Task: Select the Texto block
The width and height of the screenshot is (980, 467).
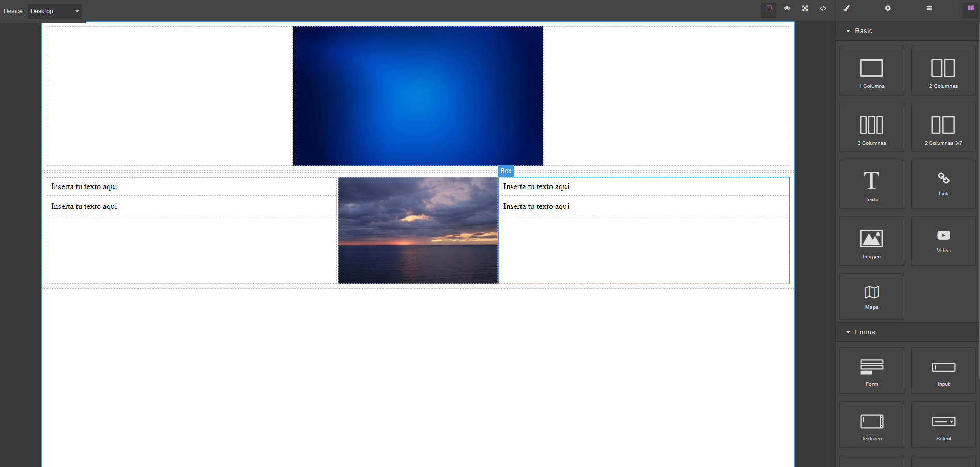Action: point(871,184)
